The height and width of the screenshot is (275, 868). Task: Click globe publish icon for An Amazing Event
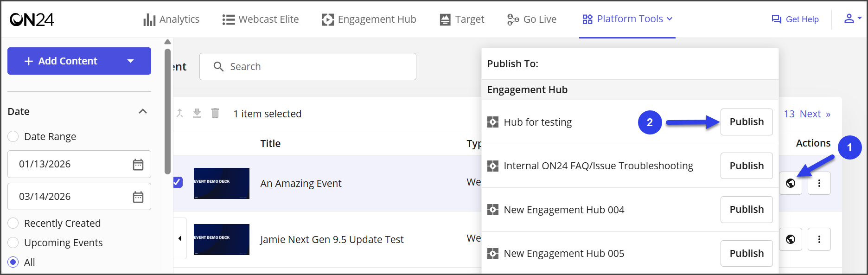[x=791, y=183]
